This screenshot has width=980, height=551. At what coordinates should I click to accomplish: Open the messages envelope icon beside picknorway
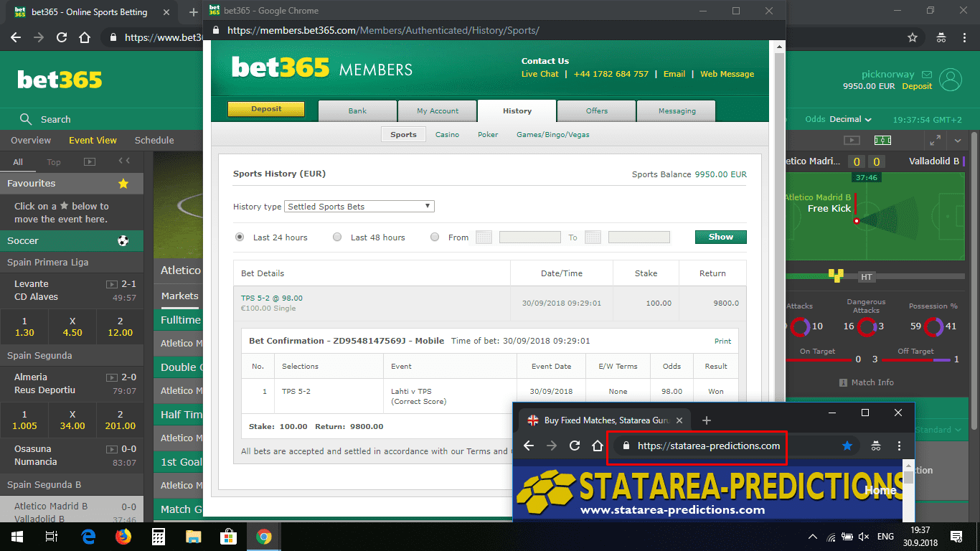(x=927, y=75)
